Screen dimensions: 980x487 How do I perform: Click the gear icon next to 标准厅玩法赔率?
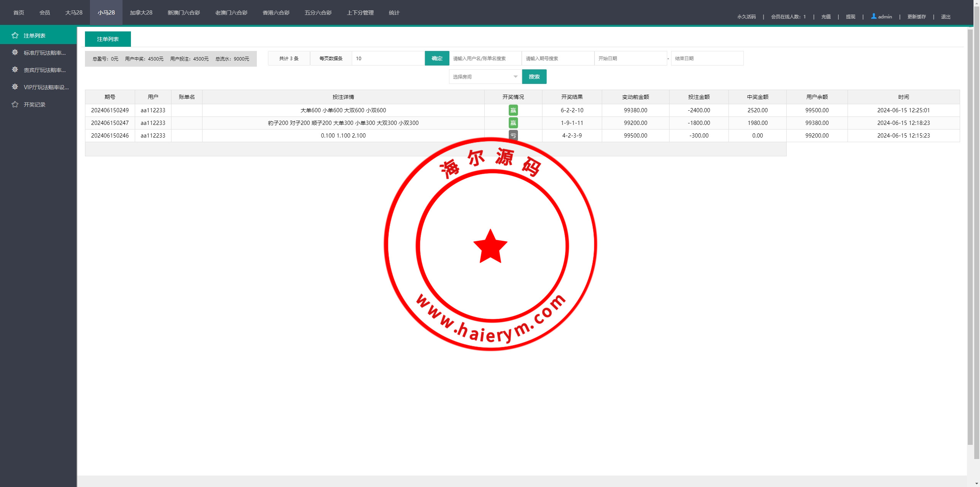pyautogui.click(x=15, y=52)
